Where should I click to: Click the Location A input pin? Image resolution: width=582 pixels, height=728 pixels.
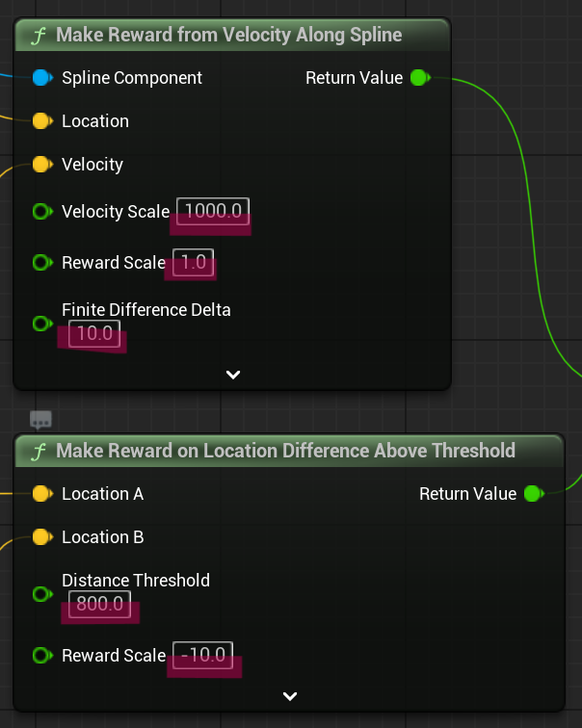(41, 494)
